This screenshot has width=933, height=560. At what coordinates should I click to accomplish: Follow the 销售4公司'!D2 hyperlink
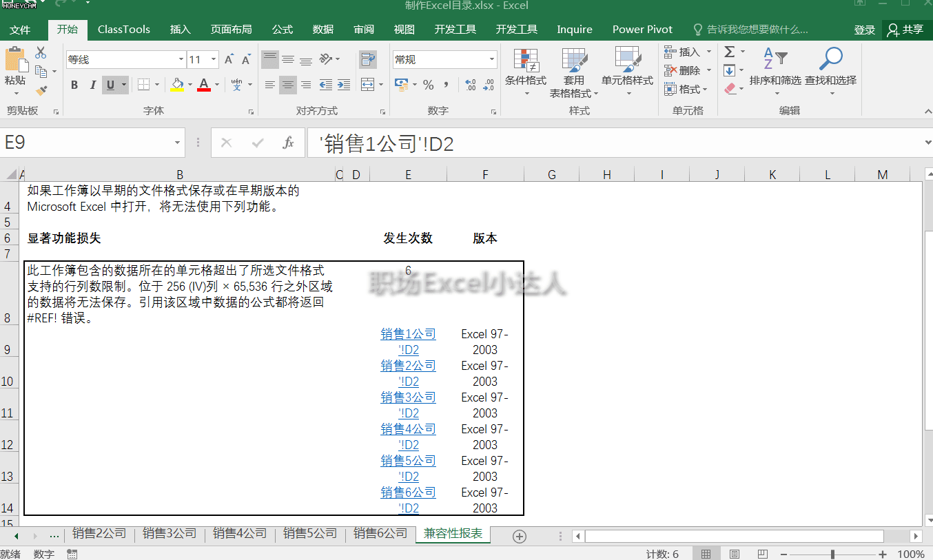pyautogui.click(x=409, y=437)
